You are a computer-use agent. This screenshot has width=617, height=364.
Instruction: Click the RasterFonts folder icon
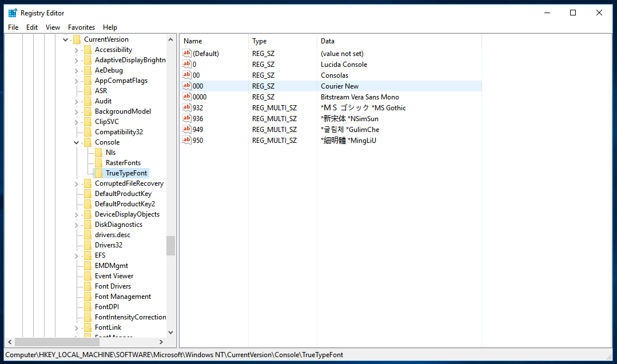99,163
